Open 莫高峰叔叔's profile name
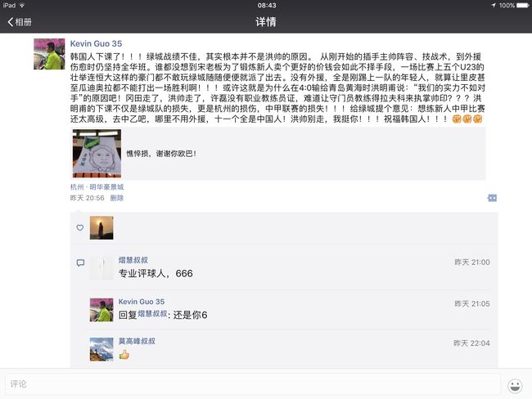The image size is (532, 399). pos(137,341)
